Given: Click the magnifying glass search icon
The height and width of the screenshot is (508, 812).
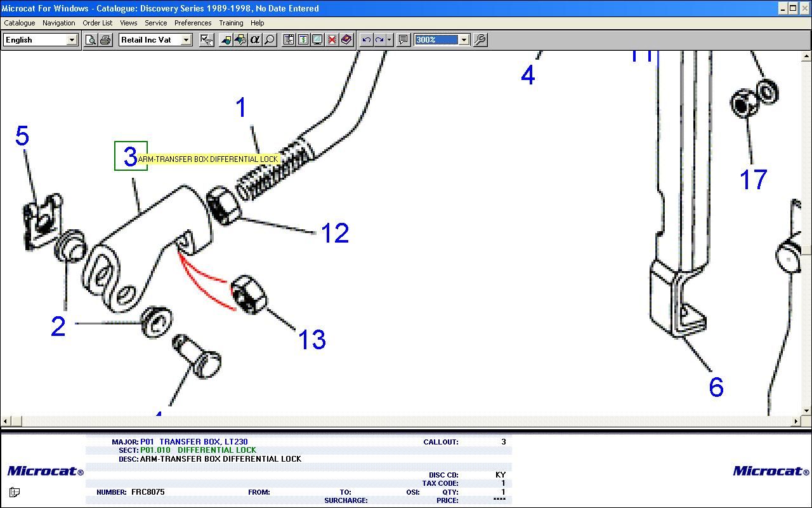Looking at the screenshot, I should (x=270, y=39).
